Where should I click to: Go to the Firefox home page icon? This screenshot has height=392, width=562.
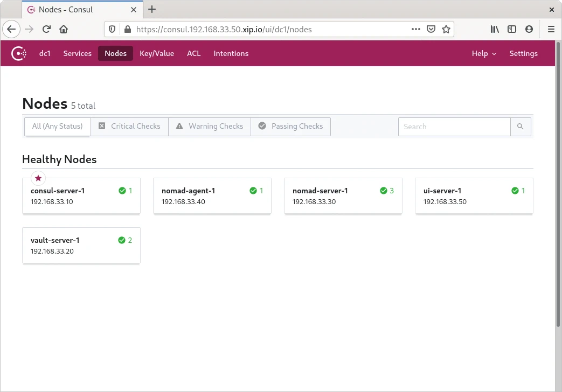coord(64,29)
